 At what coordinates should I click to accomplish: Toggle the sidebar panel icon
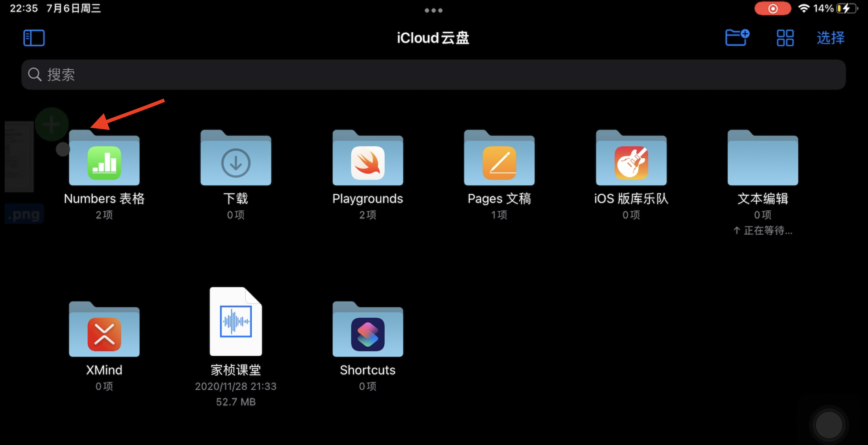tap(34, 38)
